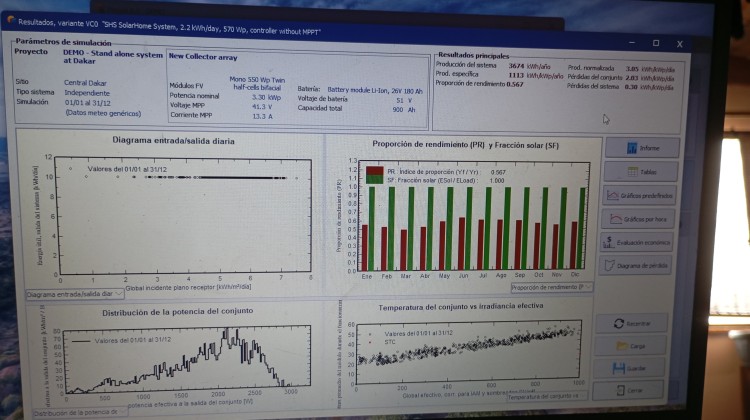Viewport: 750px width, 420px height.
Task: Click the Proporción de rendimiento bar chart
Action: pyautogui.click(x=474, y=216)
